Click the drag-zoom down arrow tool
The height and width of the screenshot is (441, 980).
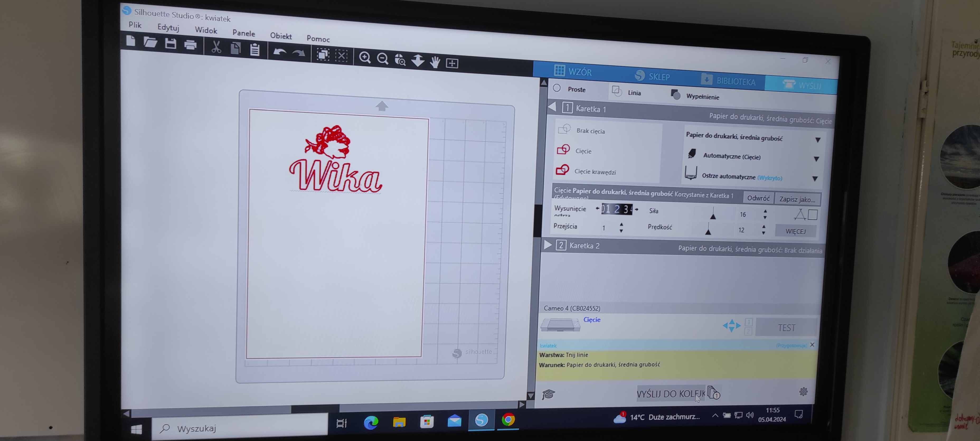pyautogui.click(x=418, y=61)
